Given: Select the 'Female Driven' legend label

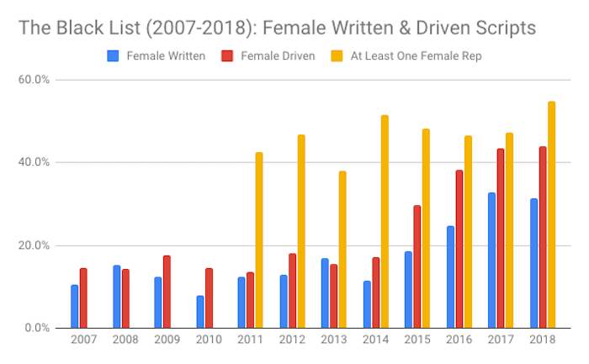Looking at the screenshot, I should click(278, 56).
